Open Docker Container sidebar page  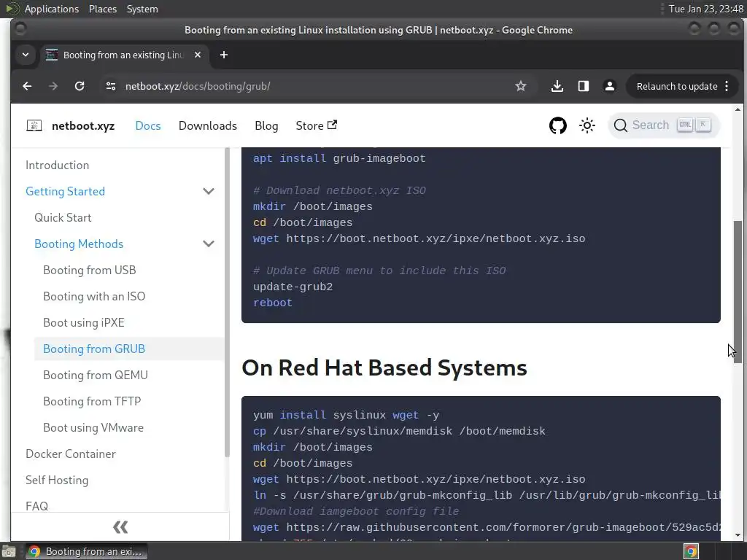[x=71, y=454]
